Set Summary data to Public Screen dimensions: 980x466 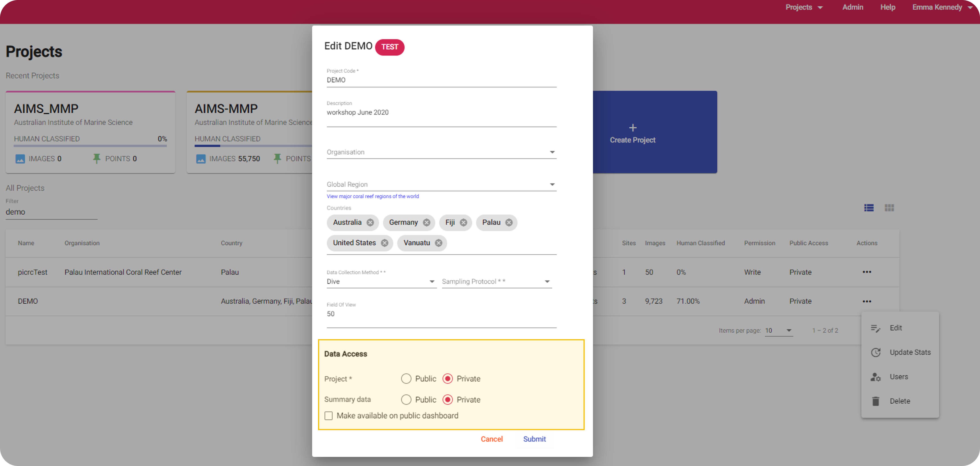pyautogui.click(x=406, y=399)
